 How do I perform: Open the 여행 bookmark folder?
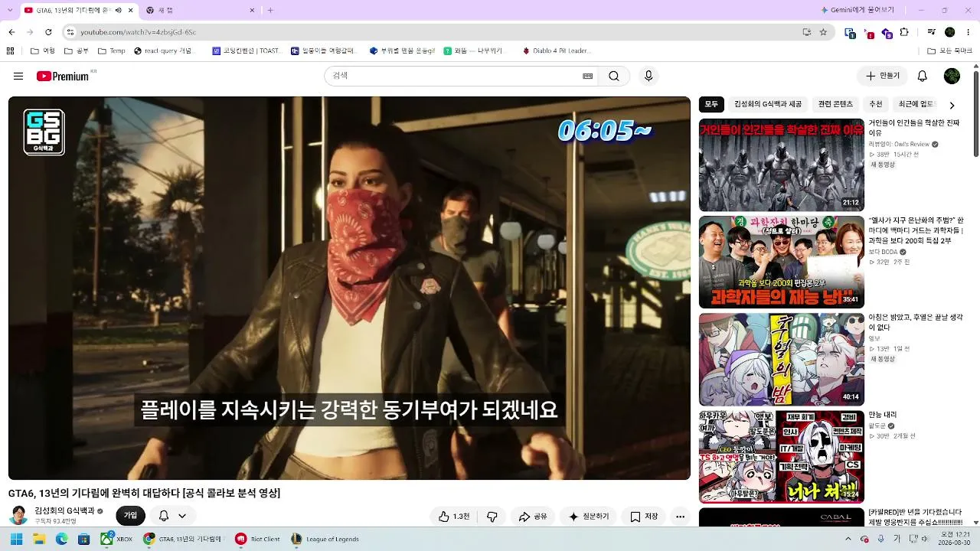[x=43, y=51]
